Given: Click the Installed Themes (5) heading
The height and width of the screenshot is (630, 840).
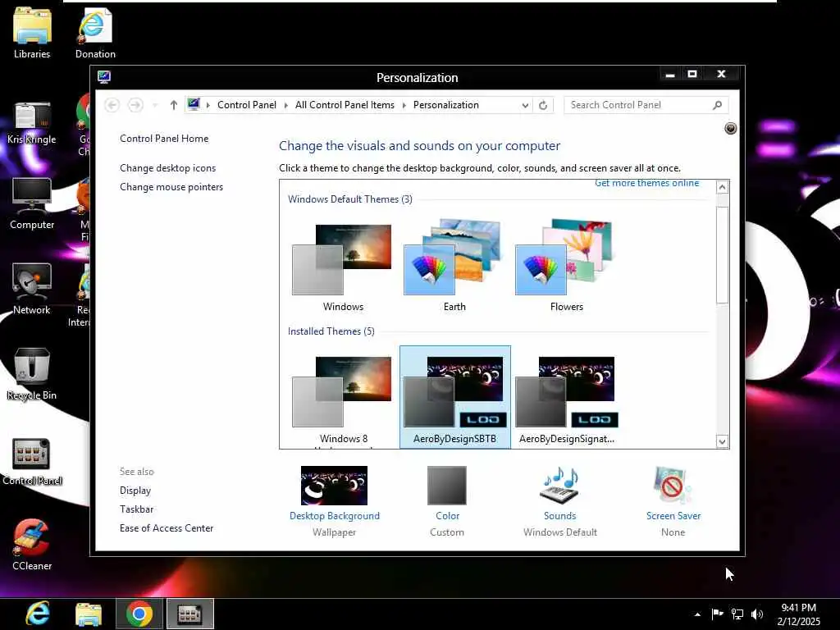Looking at the screenshot, I should (331, 331).
